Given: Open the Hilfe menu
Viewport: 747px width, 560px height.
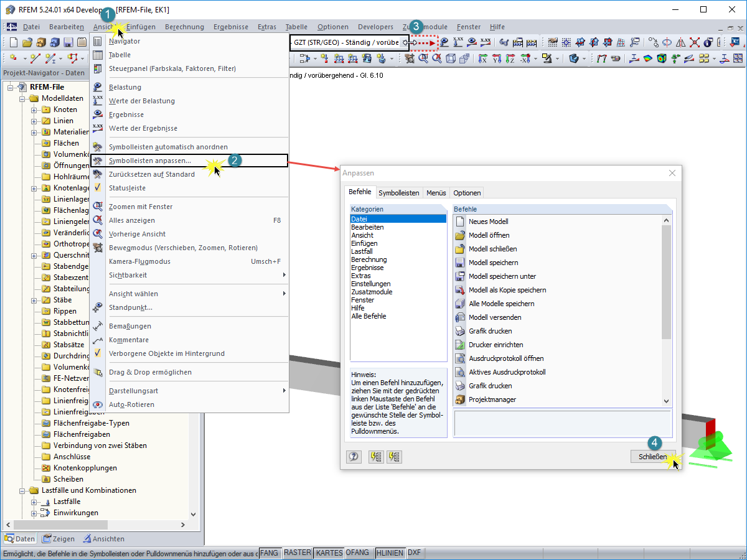Looking at the screenshot, I should [x=497, y=27].
